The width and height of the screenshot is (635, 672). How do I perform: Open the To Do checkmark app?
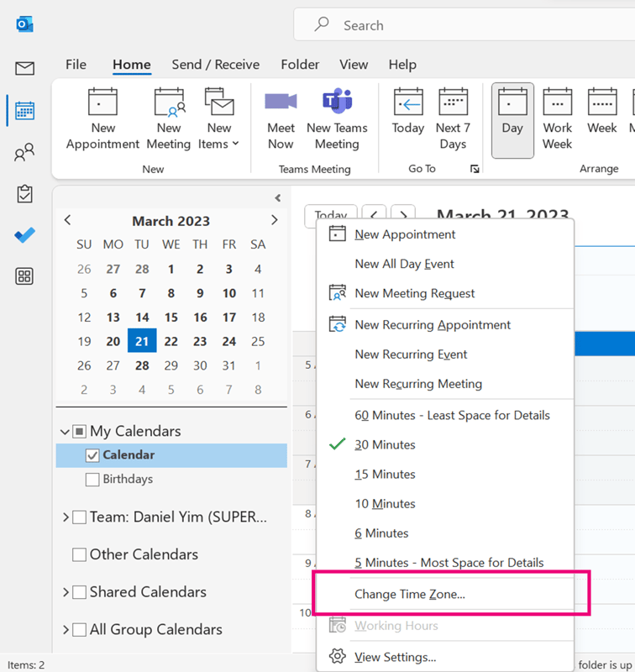[24, 235]
